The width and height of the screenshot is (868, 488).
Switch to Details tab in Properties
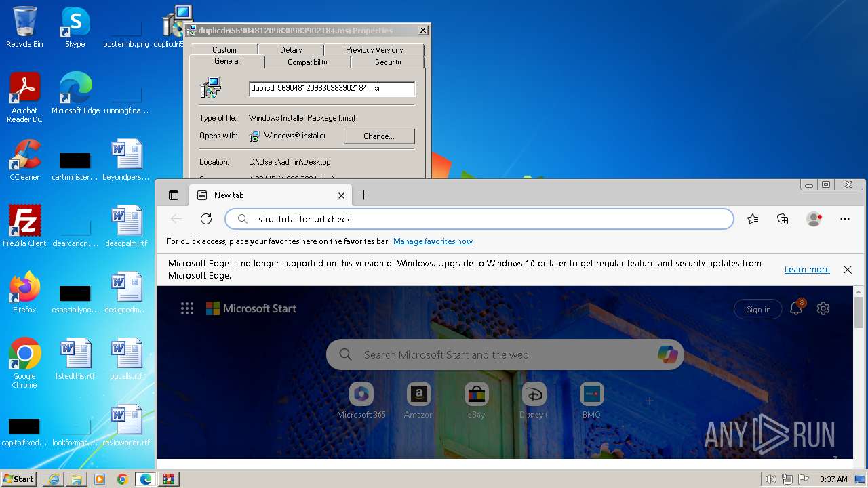click(x=291, y=49)
